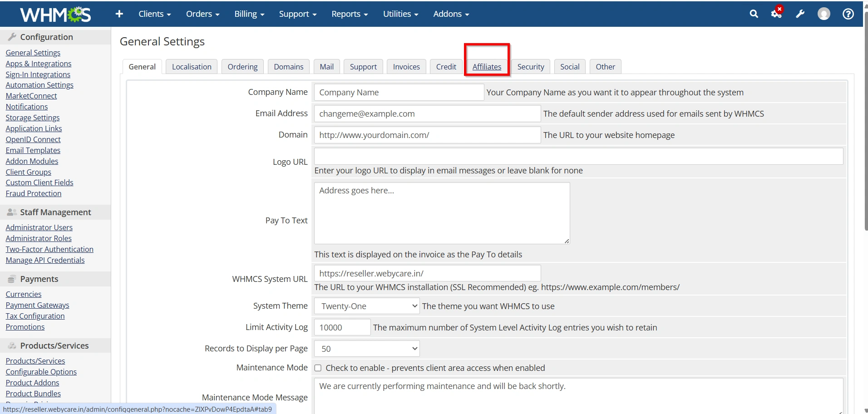Open OpenID Connect link
Image resolution: width=868 pixels, height=414 pixels.
pos(33,139)
